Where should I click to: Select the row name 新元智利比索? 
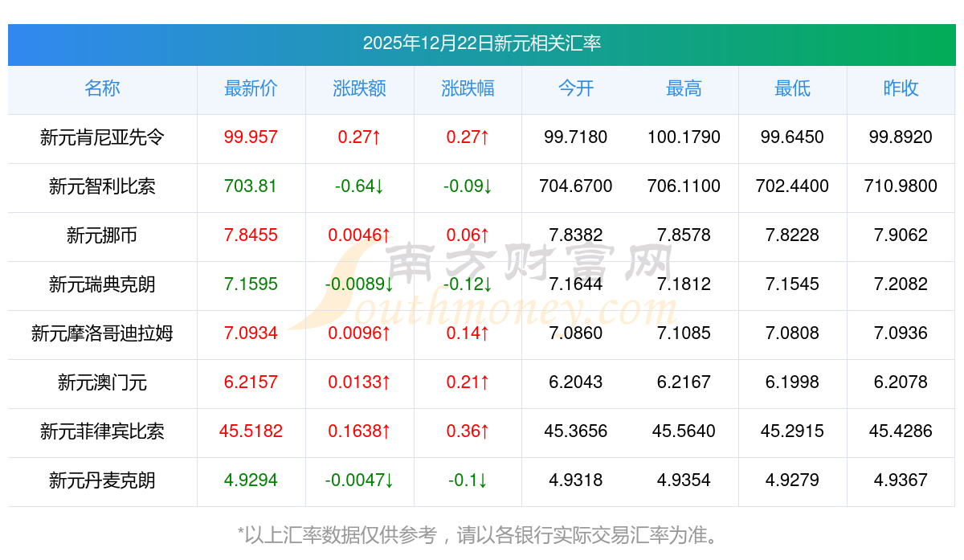102,186
